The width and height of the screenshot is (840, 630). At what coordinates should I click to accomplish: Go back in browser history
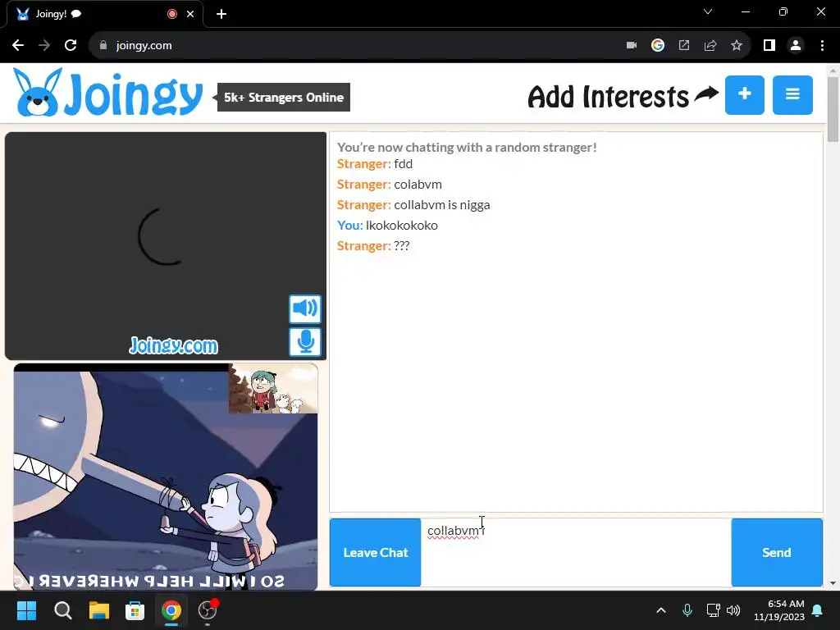[x=18, y=46]
